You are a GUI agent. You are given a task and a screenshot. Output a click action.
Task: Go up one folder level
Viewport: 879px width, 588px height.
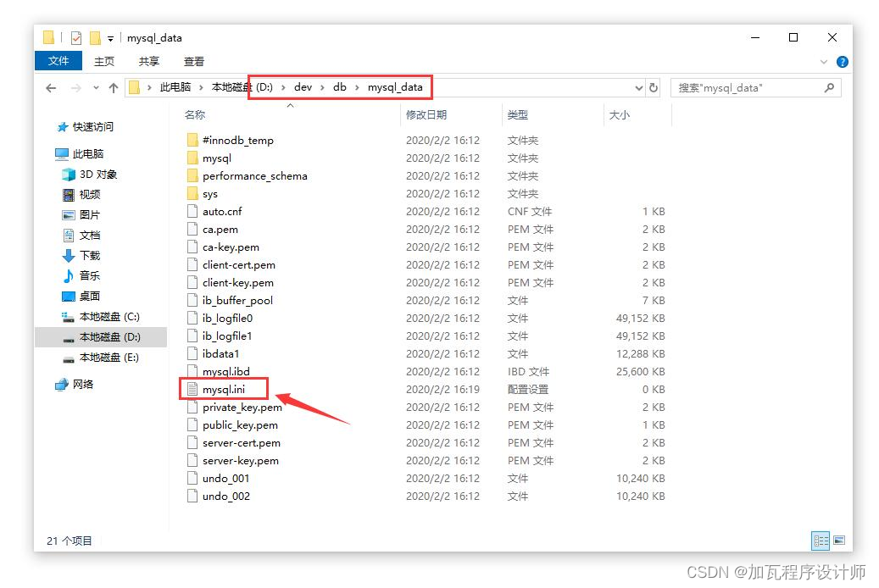[114, 88]
